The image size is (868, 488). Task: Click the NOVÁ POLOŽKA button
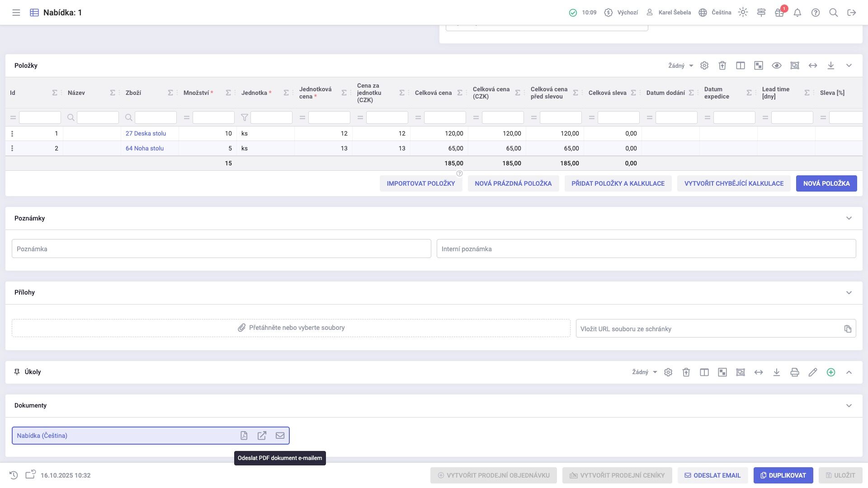tap(826, 183)
